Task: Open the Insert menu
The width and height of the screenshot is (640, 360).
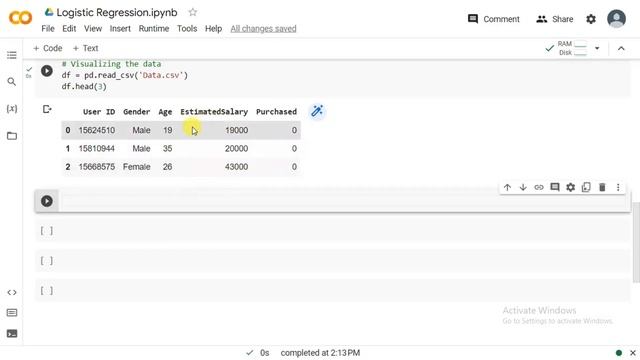Action: coord(120,29)
